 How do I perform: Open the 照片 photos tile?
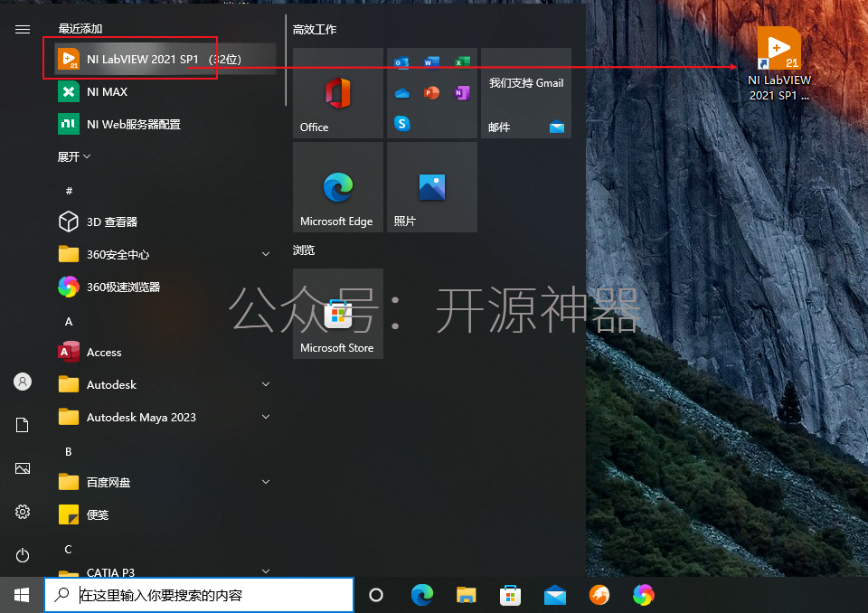(x=432, y=186)
